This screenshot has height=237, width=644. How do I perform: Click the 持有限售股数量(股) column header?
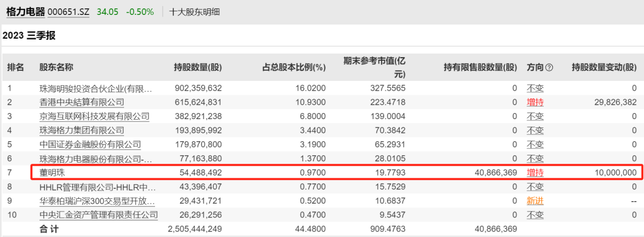click(480, 68)
